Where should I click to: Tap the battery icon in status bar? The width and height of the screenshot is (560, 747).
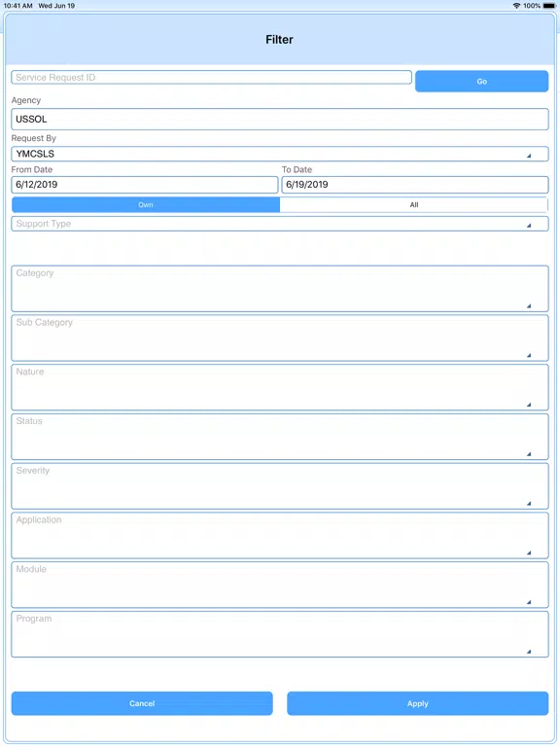point(549,6)
